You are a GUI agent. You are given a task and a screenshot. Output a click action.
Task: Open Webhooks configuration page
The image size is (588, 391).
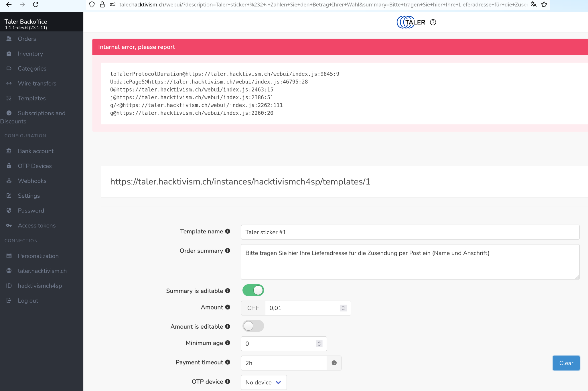[32, 181]
